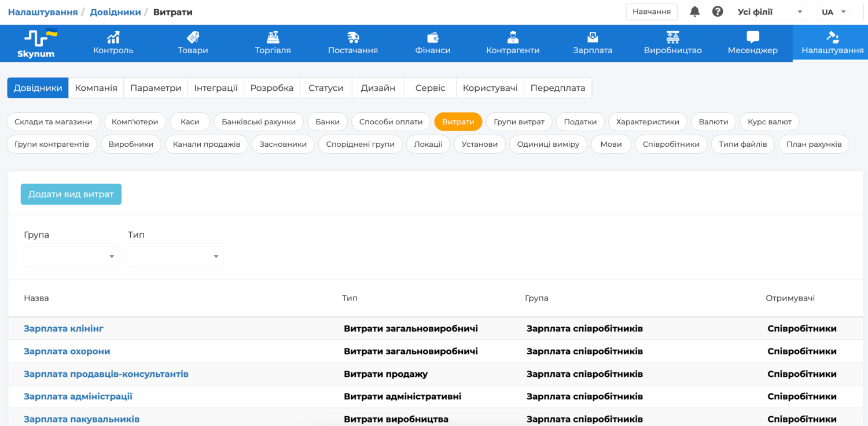Click the Довідники breadcrumb link
Screen dimensions: 868x426
click(115, 12)
